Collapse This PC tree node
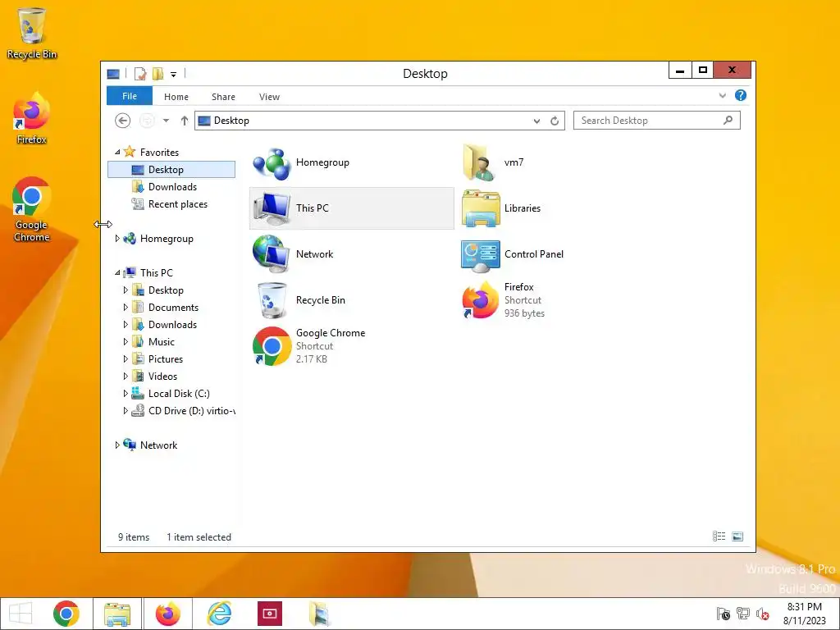The height and width of the screenshot is (630, 840). click(117, 272)
